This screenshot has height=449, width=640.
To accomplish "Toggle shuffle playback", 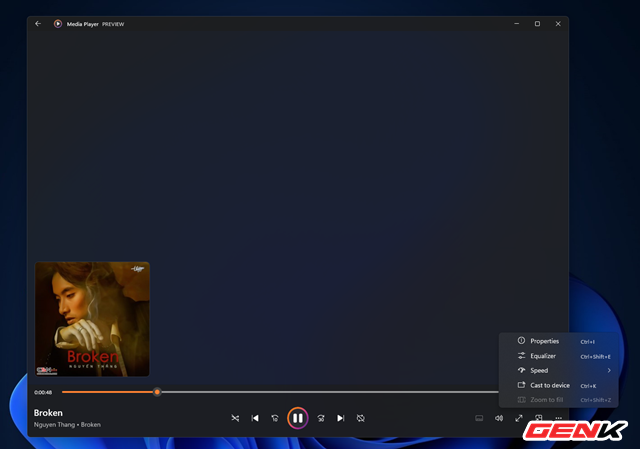I will pyautogui.click(x=235, y=418).
